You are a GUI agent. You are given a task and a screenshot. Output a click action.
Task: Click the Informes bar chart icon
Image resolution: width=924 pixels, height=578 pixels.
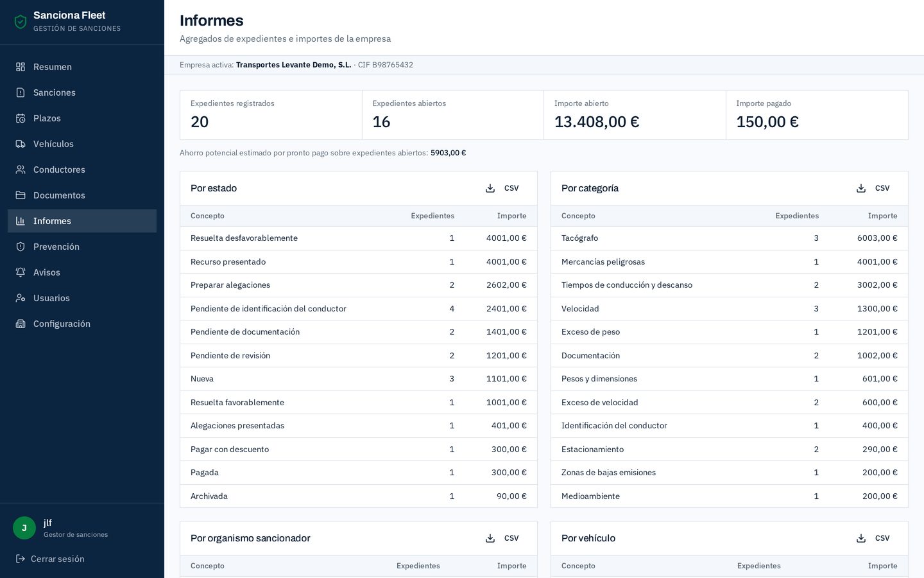21,221
